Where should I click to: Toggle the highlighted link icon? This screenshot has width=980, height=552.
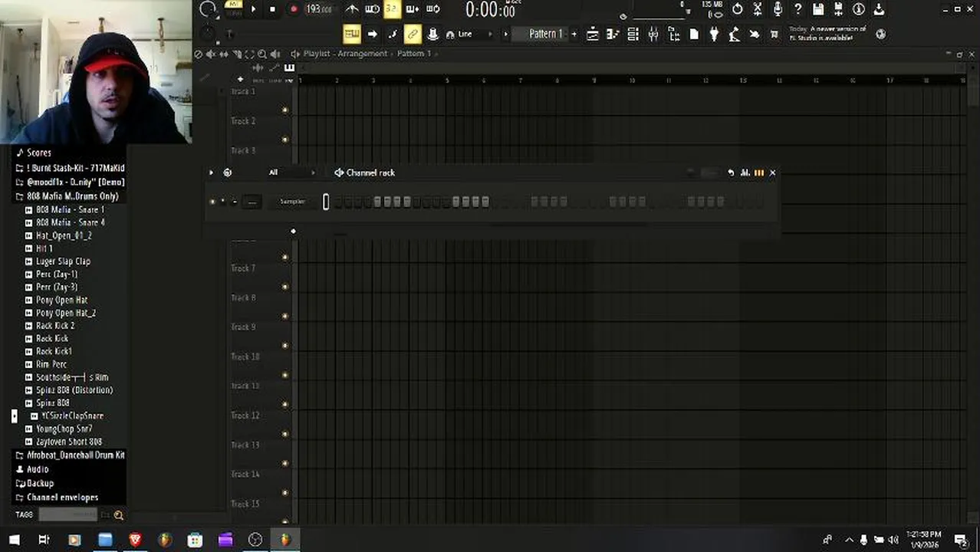(x=413, y=34)
